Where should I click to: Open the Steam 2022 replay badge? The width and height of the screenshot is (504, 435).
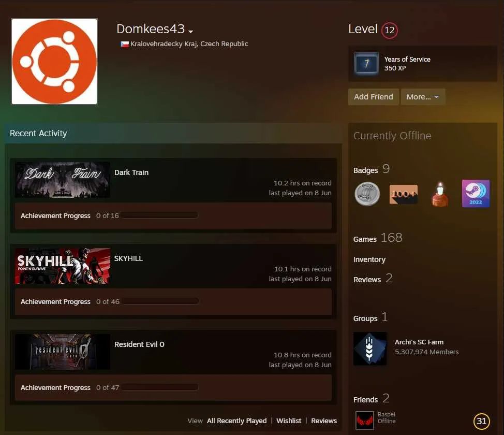(x=476, y=193)
